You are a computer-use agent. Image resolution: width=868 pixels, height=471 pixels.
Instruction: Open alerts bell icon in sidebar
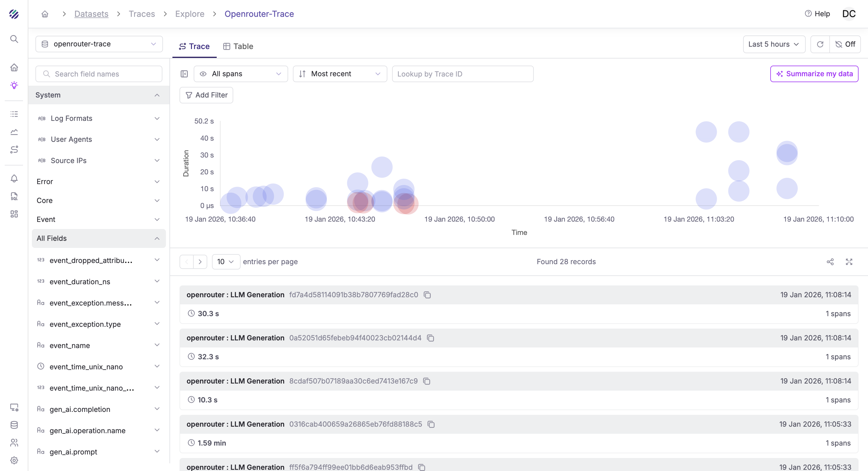point(14,178)
